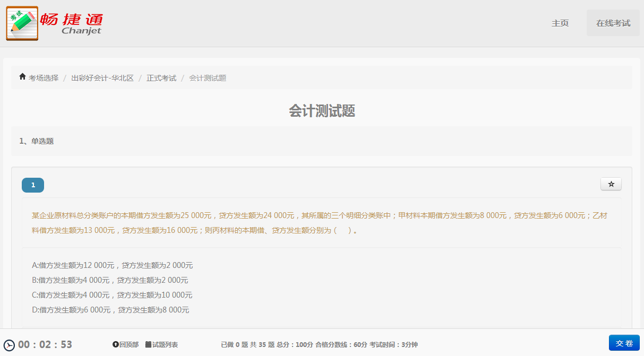Image resolution: width=644 pixels, height=356 pixels.
Task: Click the 回顶部 up-arrow icon
Action: (x=115, y=345)
